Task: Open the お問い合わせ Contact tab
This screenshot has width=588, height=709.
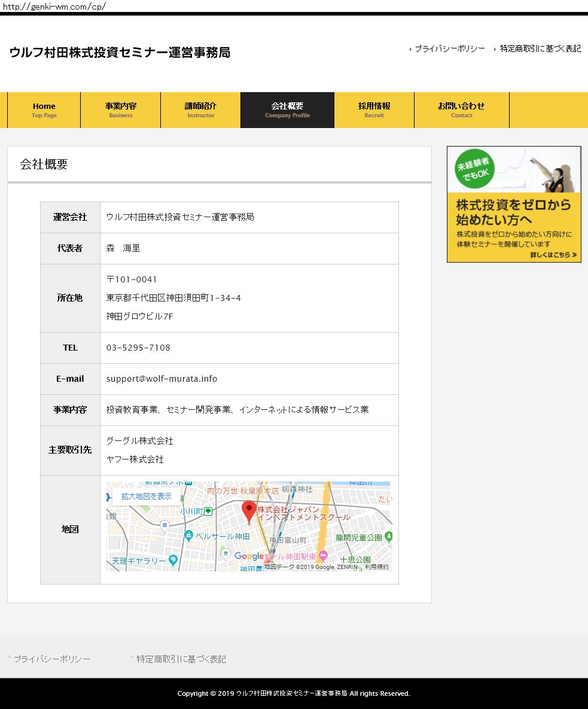Action: (x=461, y=110)
